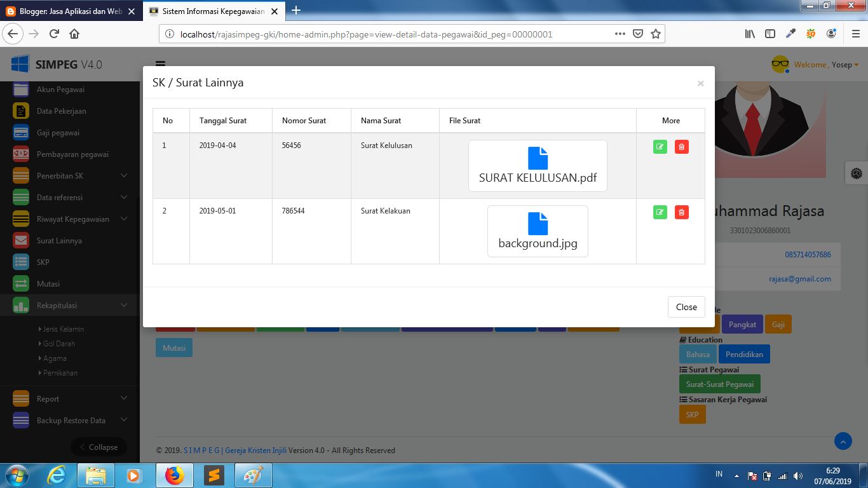868x488 pixels.
Task: Open the gear settings icon on right edge
Action: tap(857, 173)
